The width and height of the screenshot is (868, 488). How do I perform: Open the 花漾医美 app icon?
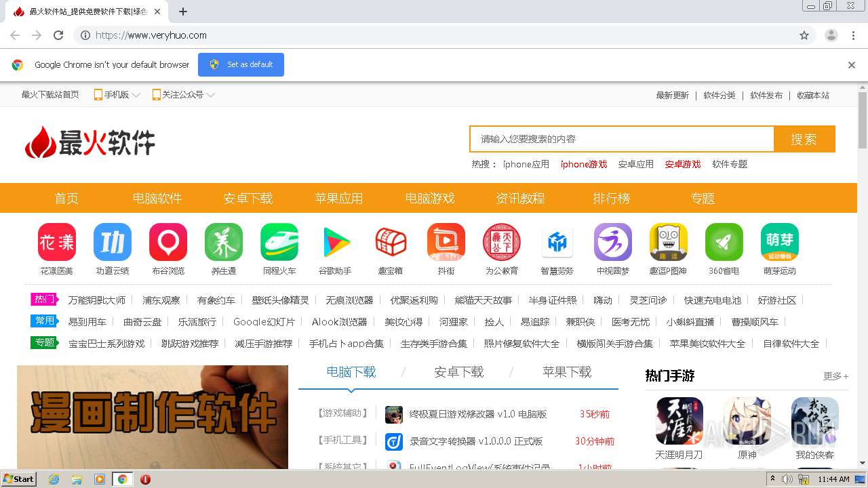pos(56,242)
